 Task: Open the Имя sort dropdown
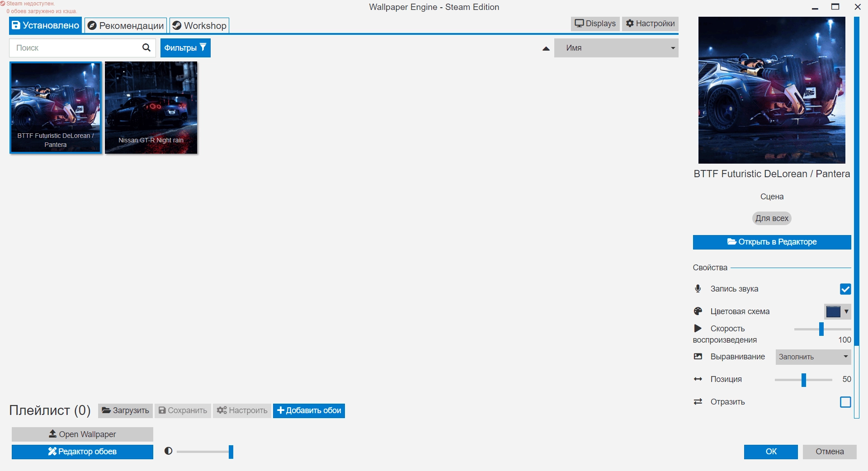[616, 48]
